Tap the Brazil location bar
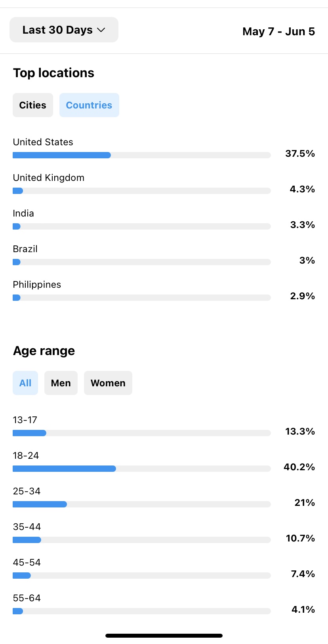 (142, 262)
